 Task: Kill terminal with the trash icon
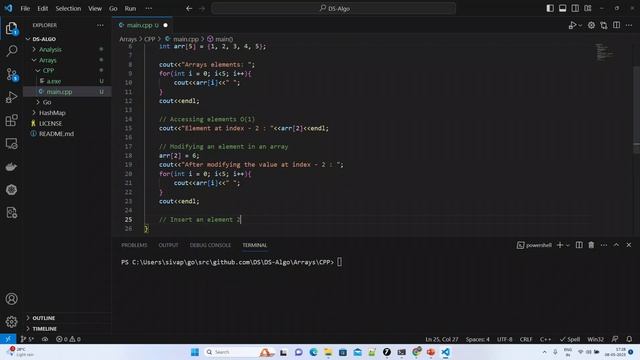[591, 245]
